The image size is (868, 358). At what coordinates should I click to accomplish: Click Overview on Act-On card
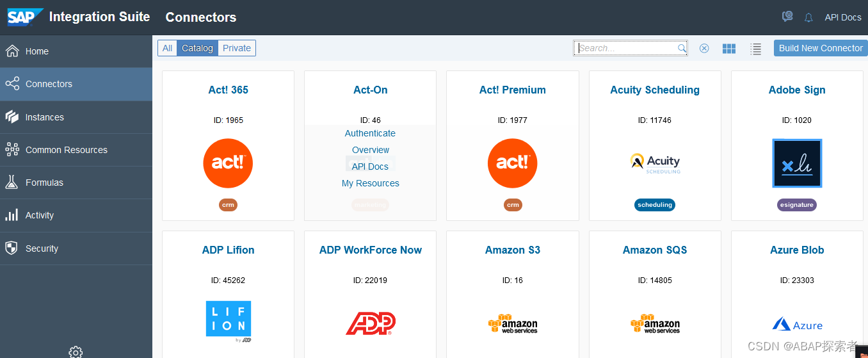click(371, 150)
